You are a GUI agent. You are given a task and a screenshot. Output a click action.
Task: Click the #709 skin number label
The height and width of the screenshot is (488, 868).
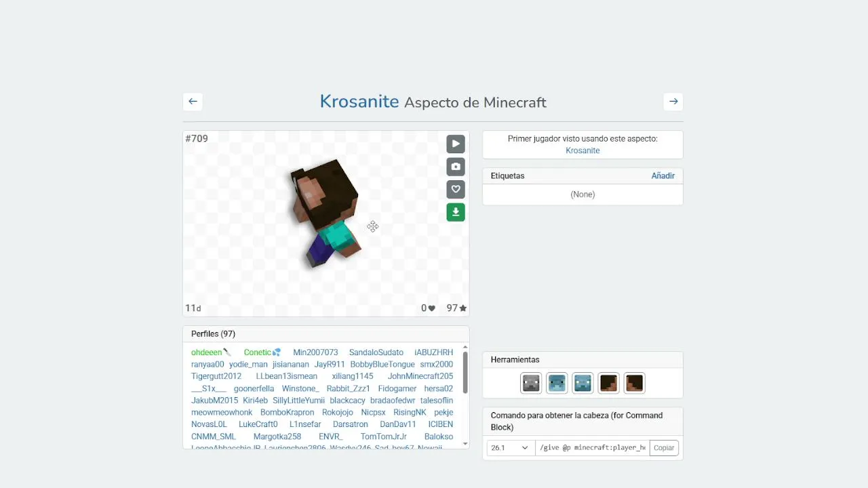pyautogui.click(x=197, y=139)
